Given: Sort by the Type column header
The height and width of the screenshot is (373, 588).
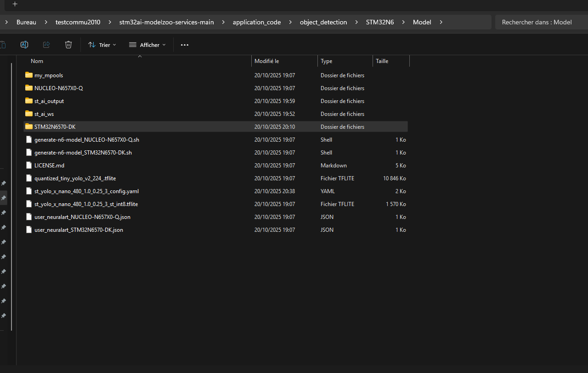Looking at the screenshot, I should coord(327,61).
